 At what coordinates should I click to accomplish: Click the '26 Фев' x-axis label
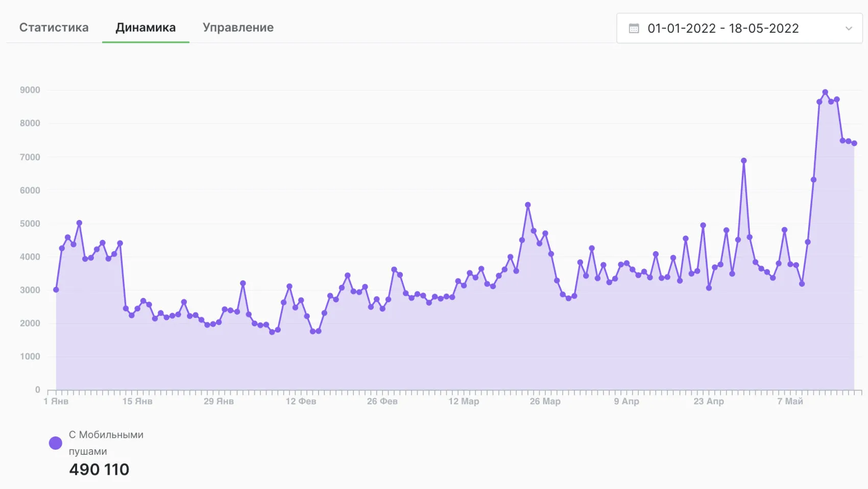(x=382, y=401)
